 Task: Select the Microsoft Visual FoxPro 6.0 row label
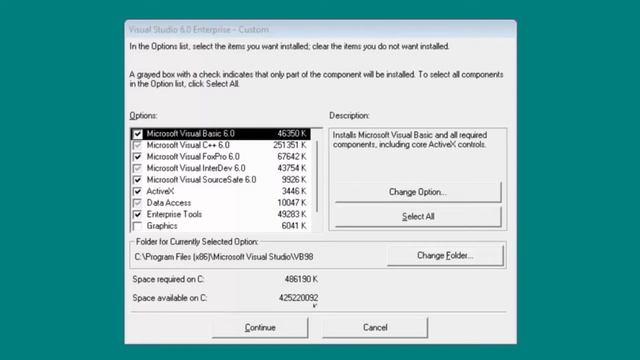click(193, 157)
